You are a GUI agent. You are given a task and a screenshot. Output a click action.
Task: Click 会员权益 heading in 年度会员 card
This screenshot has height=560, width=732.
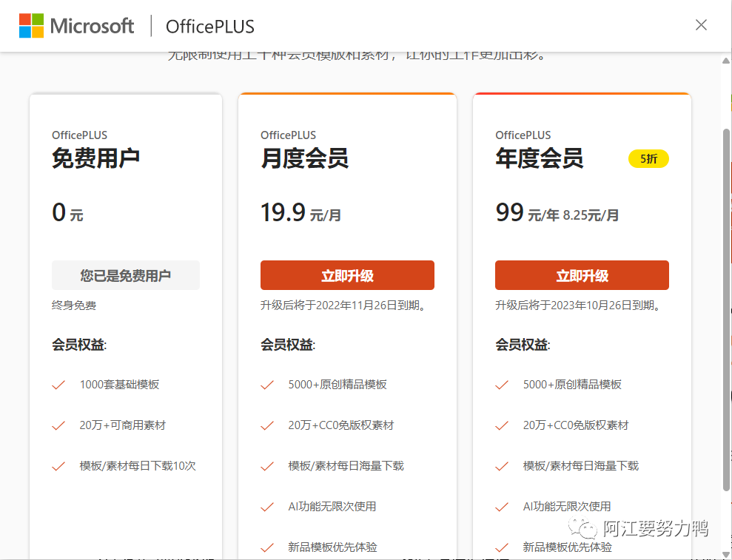pyautogui.click(x=523, y=345)
